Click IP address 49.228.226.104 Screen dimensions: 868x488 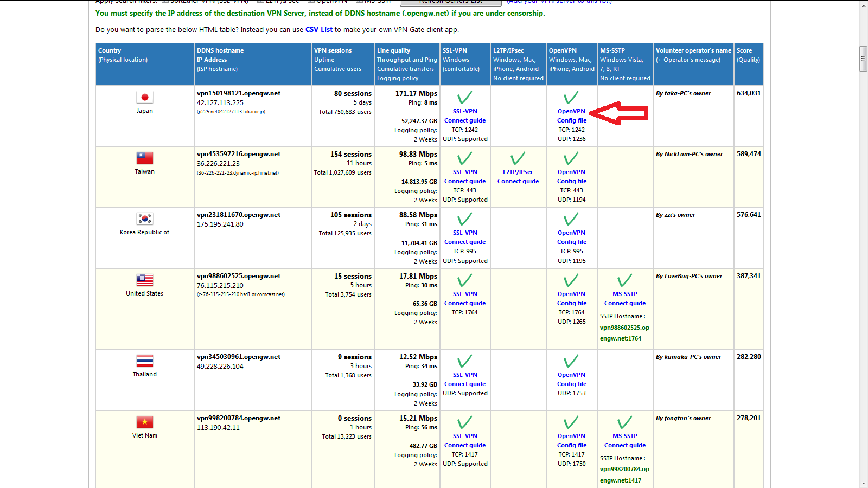pyautogui.click(x=220, y=367)
